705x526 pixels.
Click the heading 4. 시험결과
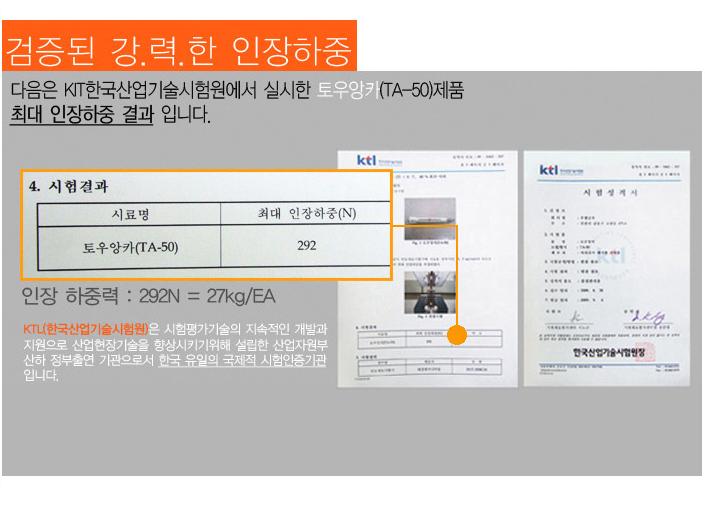(68, 186)
